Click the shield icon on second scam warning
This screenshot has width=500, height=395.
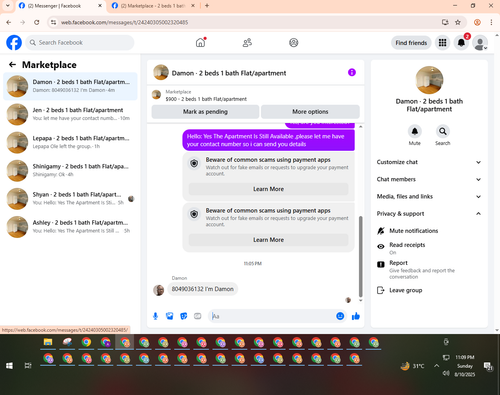(x=194, y=214)
